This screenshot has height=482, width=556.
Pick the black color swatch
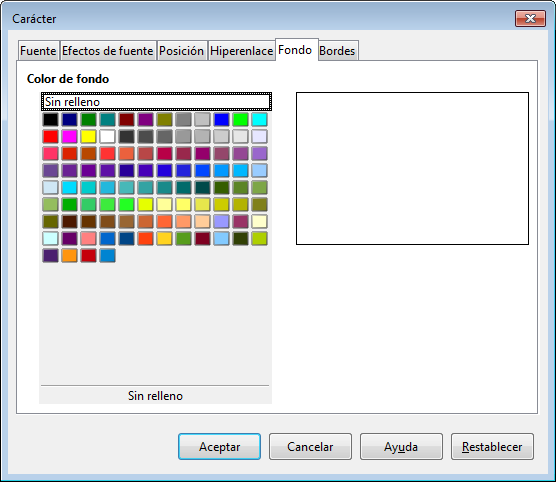click(x=50, y=120)
